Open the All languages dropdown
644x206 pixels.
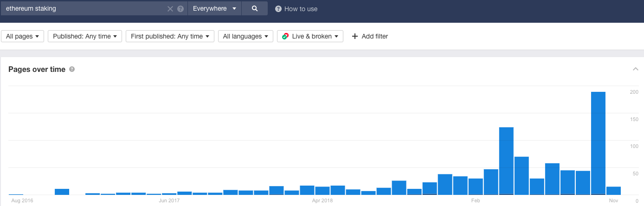tap(245, 36)
